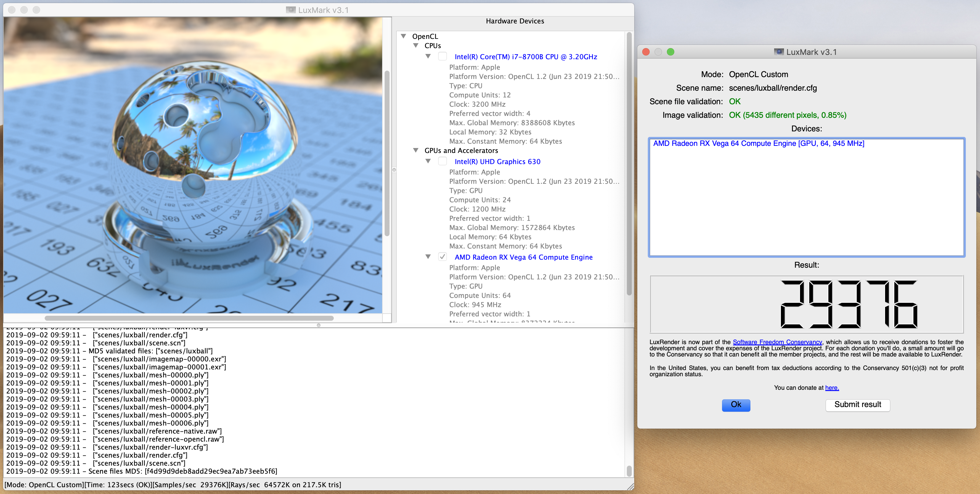The width and height of the screenshot is (980, 494).
Task: Collapse the OpenCL tree root
Action: [x=404, y=36]
